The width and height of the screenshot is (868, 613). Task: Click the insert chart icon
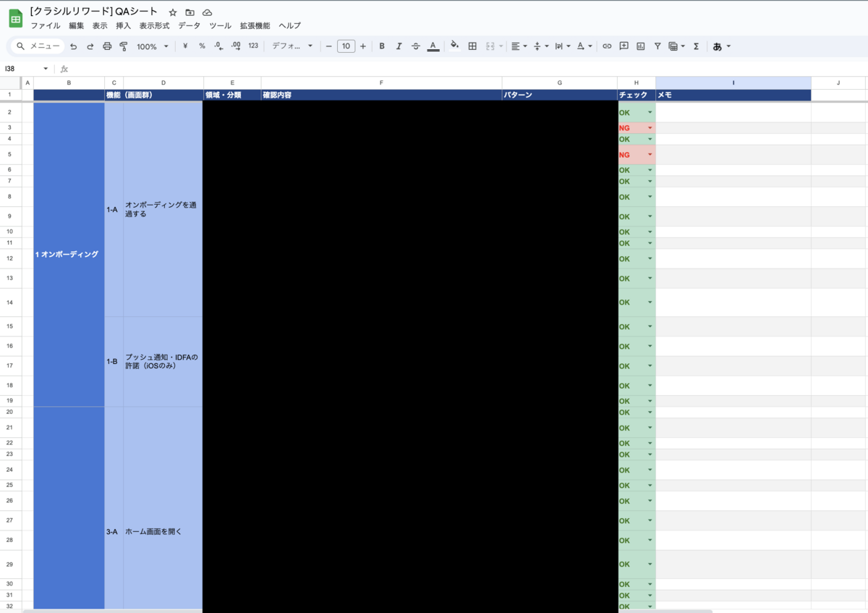[x=640, y=46]
